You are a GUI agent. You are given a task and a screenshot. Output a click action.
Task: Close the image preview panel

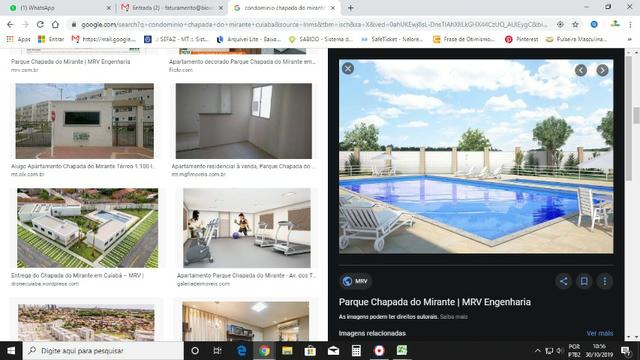pos(348,69)
